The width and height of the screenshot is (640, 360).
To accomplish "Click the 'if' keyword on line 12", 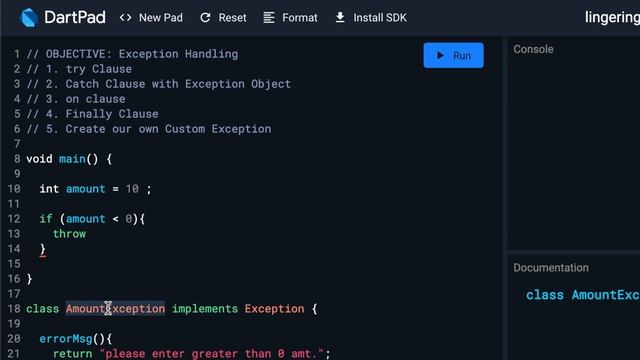I will point(46,219).
